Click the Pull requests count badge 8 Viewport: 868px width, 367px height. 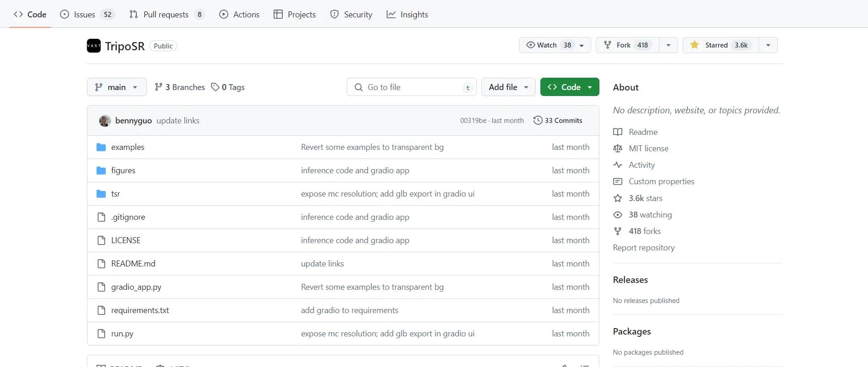[x=199, y=14]
